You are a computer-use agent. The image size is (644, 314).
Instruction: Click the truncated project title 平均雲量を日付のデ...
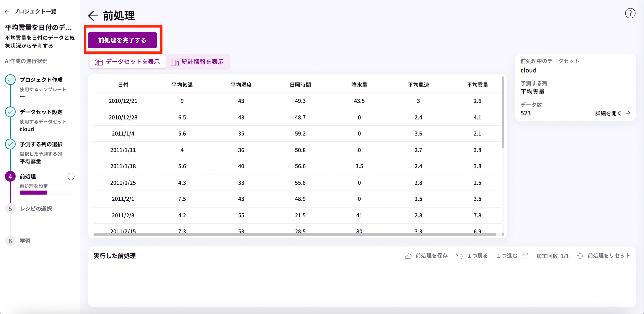[38, 28]
